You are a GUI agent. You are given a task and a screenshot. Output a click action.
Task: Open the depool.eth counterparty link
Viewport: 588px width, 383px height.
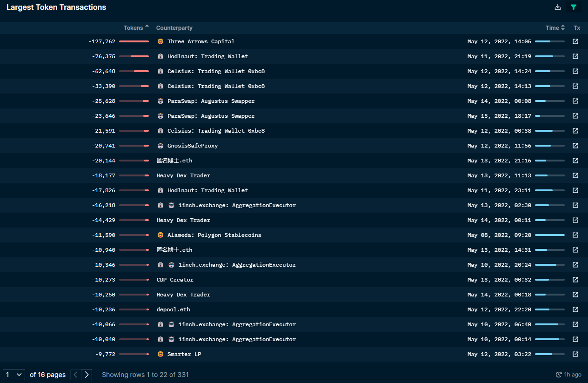coord(174,309)
